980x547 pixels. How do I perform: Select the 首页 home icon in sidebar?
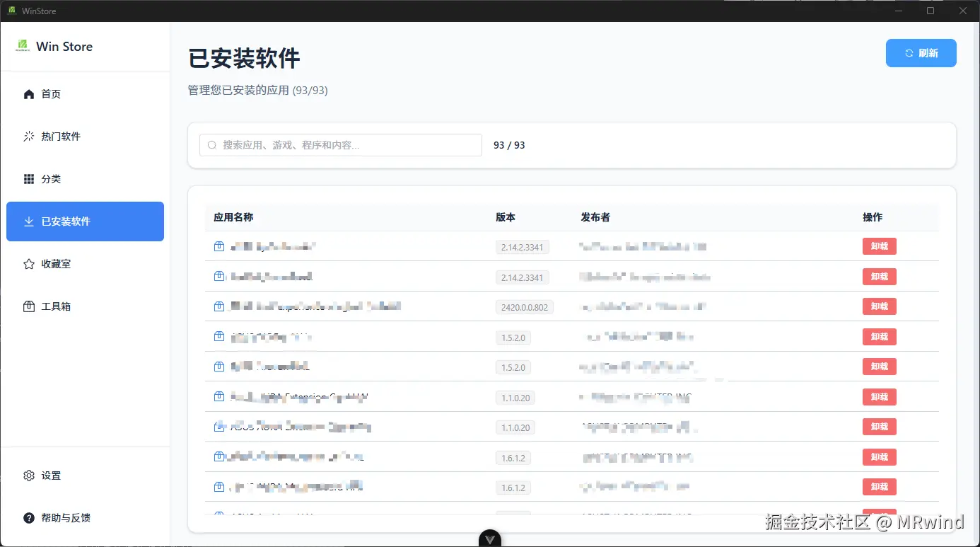(x=28, y=93)
